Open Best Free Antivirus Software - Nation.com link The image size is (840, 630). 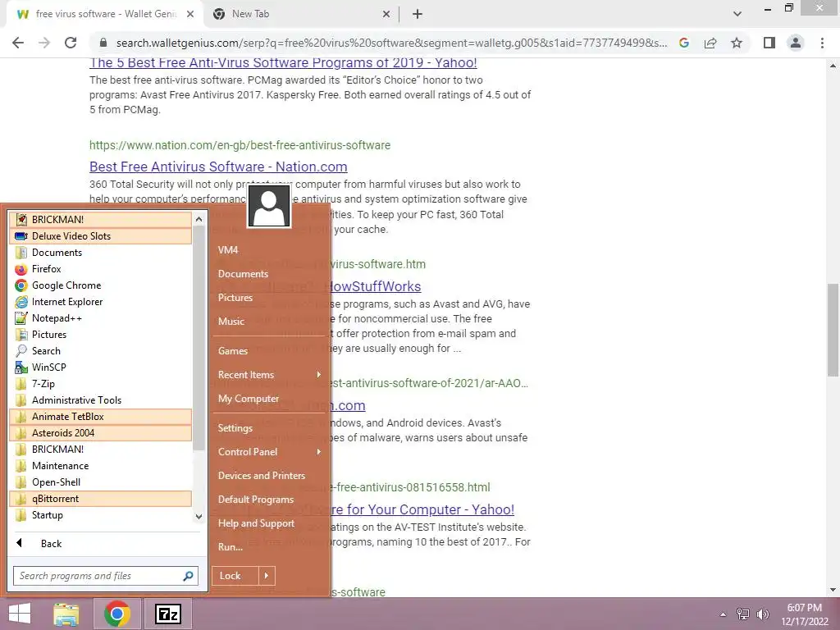218,167
